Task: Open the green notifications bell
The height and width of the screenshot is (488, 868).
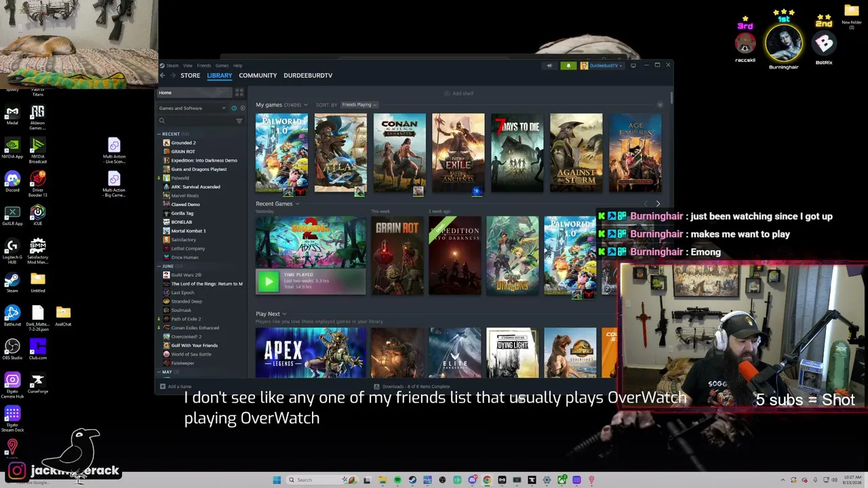Action: click(x=568, y=66)
